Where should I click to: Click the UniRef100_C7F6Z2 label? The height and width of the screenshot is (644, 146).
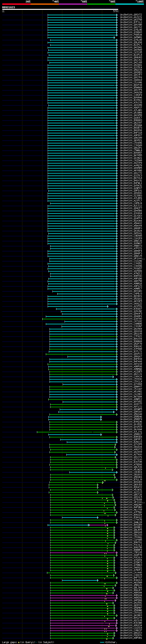pos(131,337)
